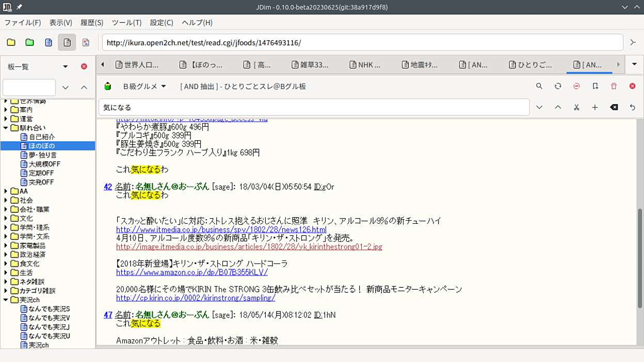Open the itmedia news126.html link

221,229
